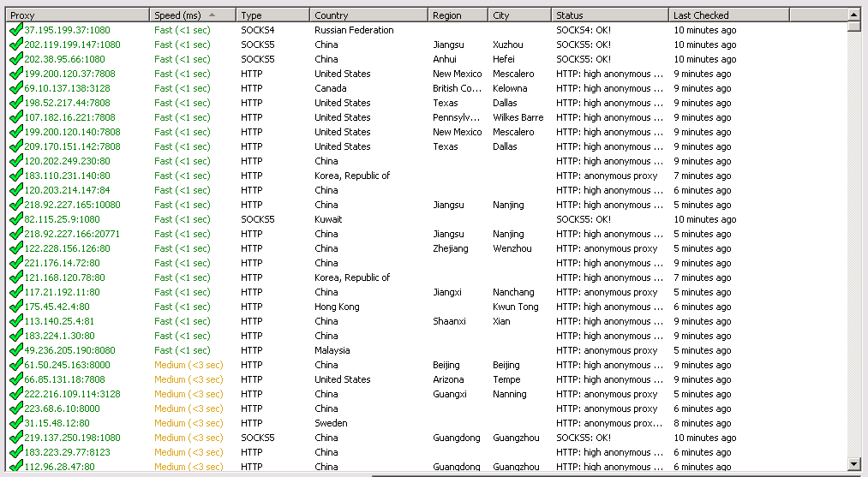Click the Shaanxi region cell
The image size is (868, 477).
pos(449,321)
